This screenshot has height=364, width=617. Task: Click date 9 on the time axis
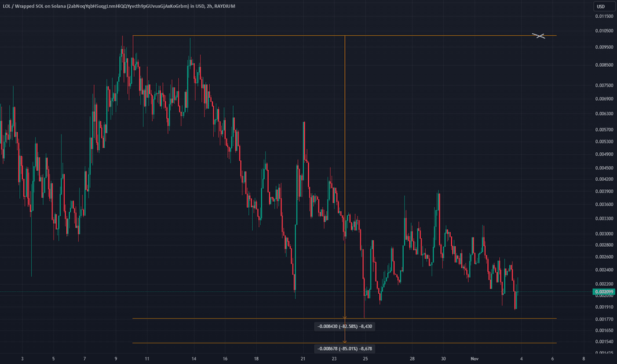click(x=116, y=359)
